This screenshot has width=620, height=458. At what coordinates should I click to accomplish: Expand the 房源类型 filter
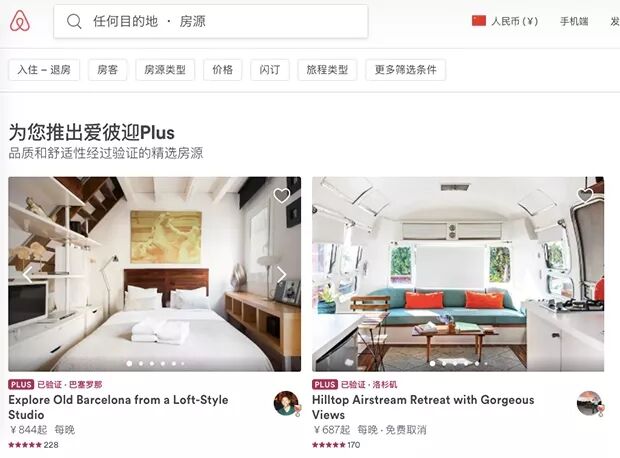(x=165, y=70)
